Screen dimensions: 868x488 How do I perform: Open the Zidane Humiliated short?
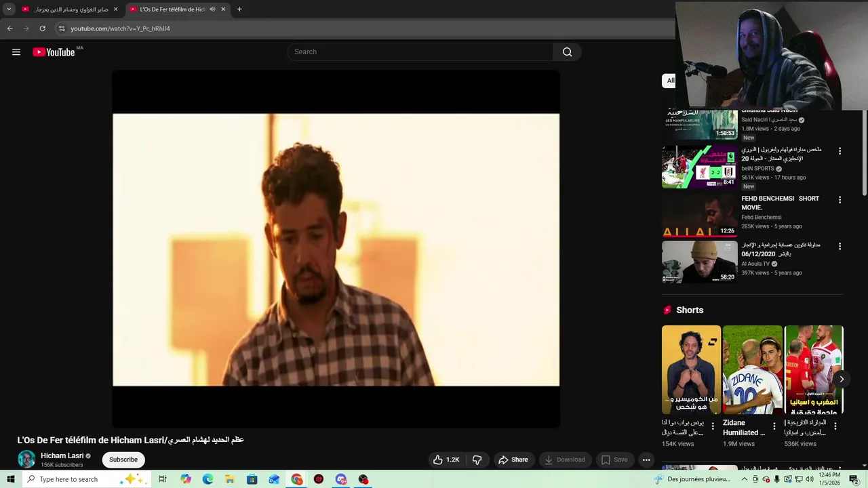pos(752,369)
